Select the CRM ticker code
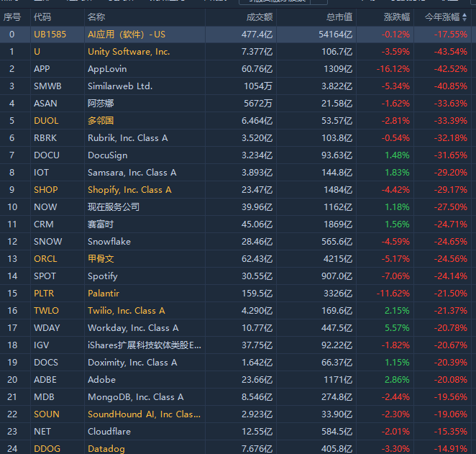Screen dimensions: 476x454 click(43, 224)
